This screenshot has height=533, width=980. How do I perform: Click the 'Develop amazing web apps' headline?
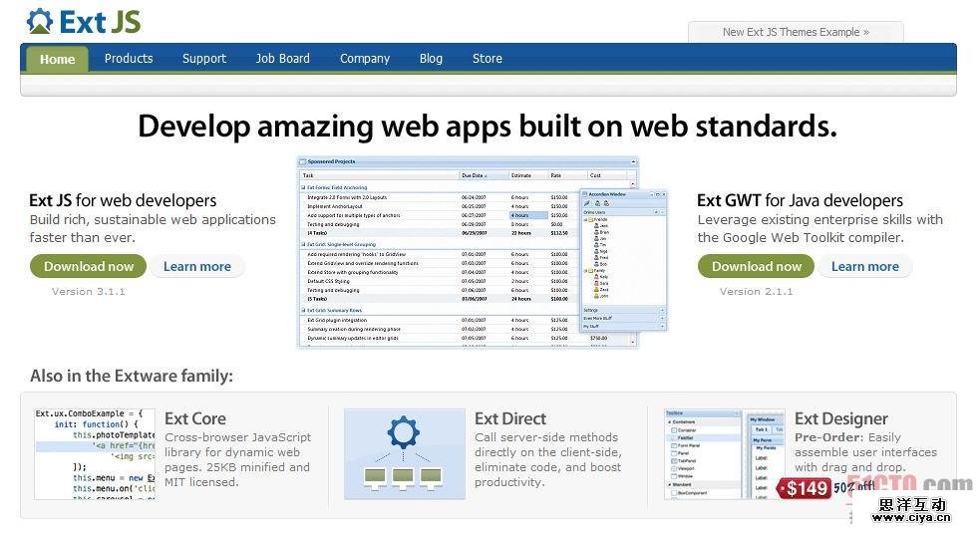(x=488, y=127)
